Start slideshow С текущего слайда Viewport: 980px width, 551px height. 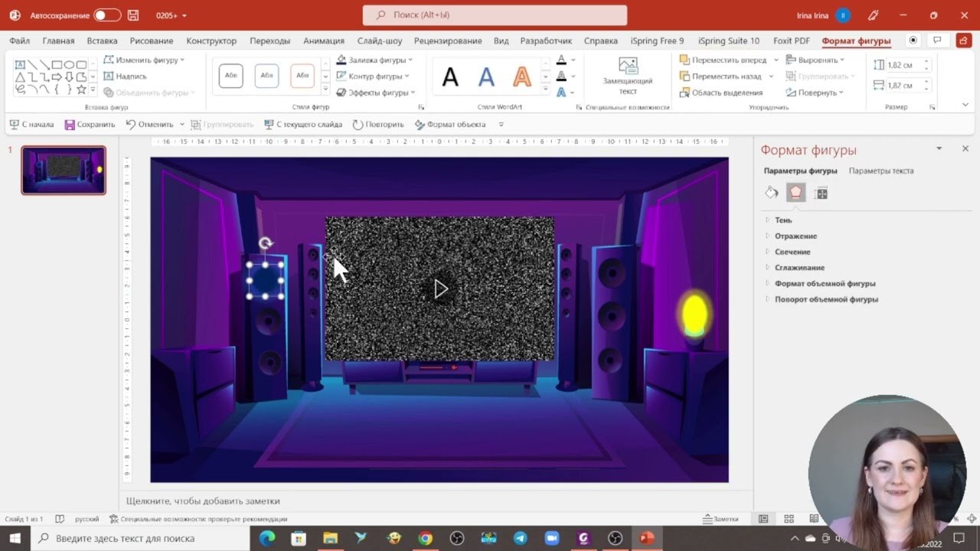[303, 124]
